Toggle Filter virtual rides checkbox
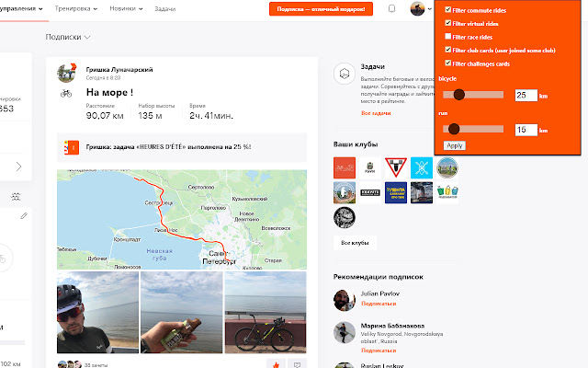 (x=447, y=23)
